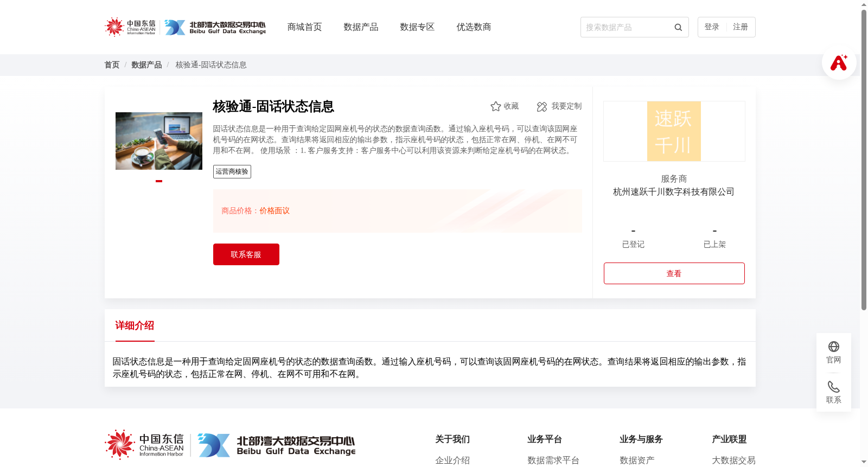Click the star icon next to 收藏
Image resolution: width=868 pixels, height=467 pixels.
click(495, 106)
